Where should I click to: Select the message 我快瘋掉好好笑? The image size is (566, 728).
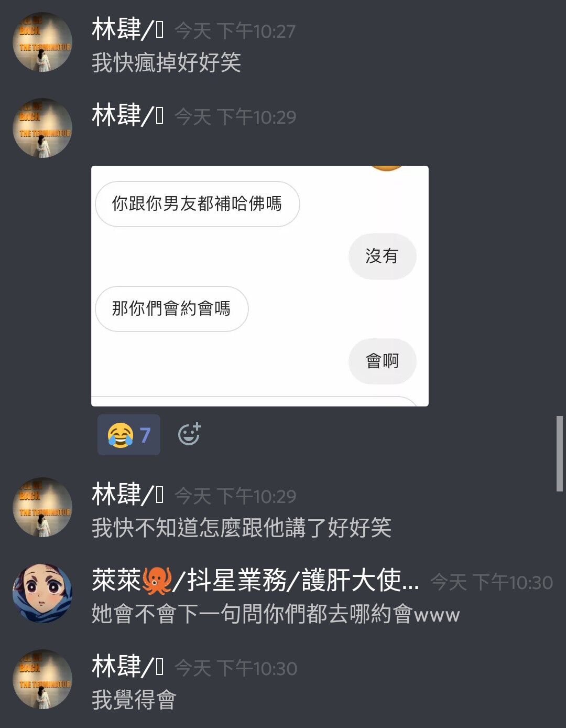[166, 63]
